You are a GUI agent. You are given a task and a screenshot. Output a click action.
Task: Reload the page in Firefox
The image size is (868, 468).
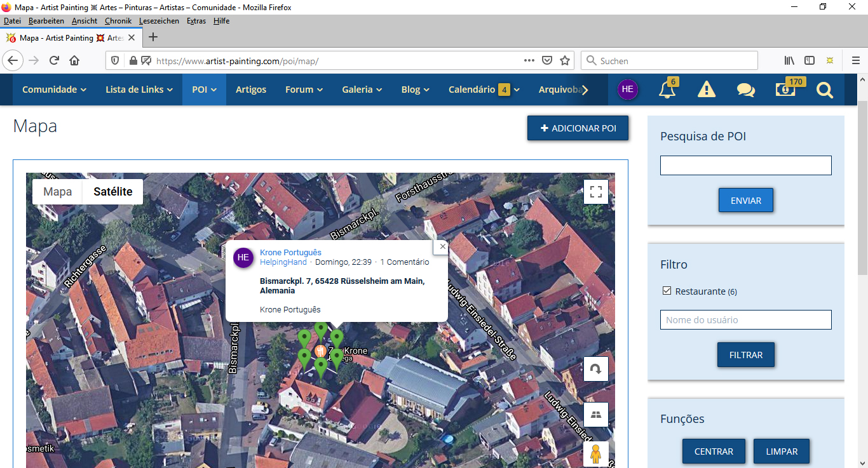(54, 60)
